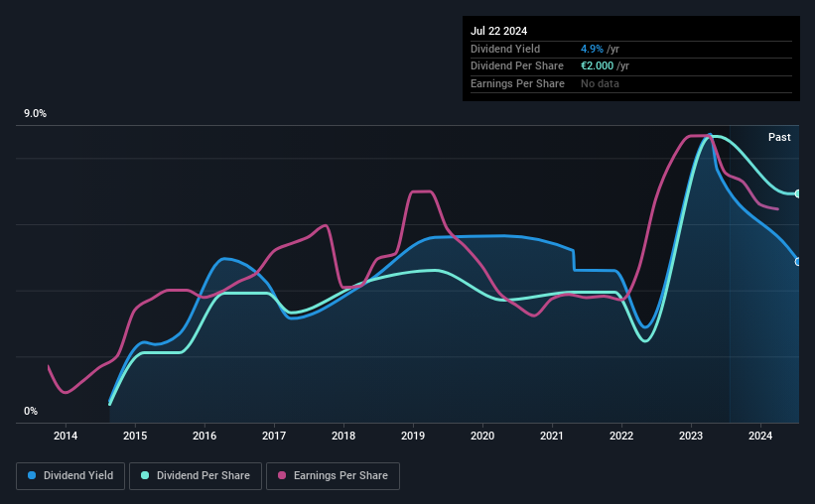Toggle the Dividend Yield legend button
Screen dimensions: 815x504
click(70, 476)
